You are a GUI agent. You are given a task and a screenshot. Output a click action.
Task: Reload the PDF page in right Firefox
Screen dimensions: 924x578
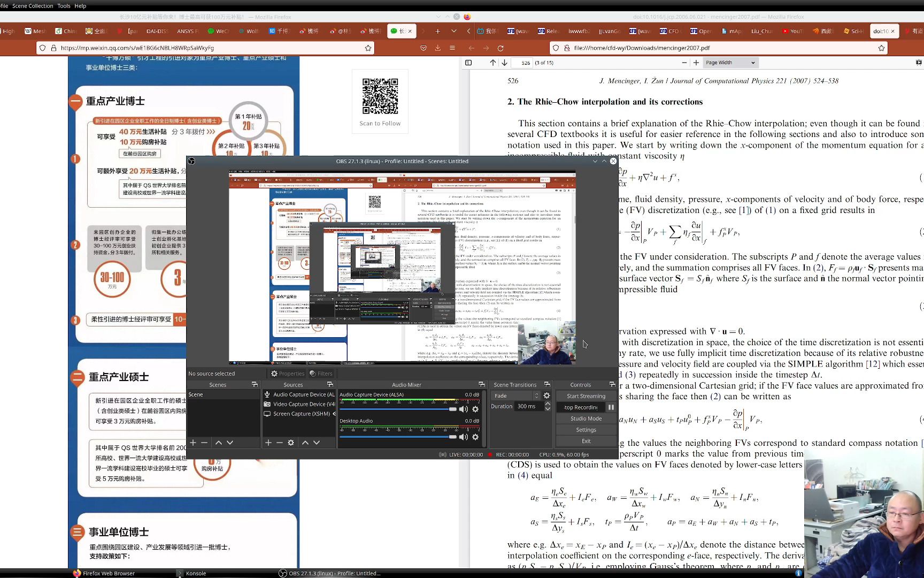[500, 48]
